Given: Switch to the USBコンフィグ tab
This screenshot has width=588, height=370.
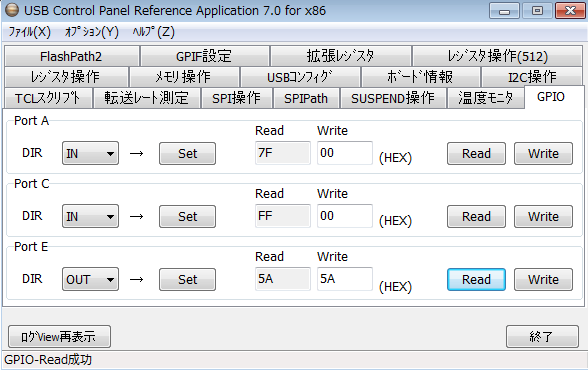Looking at the screenshot, I should coord(300,77).
